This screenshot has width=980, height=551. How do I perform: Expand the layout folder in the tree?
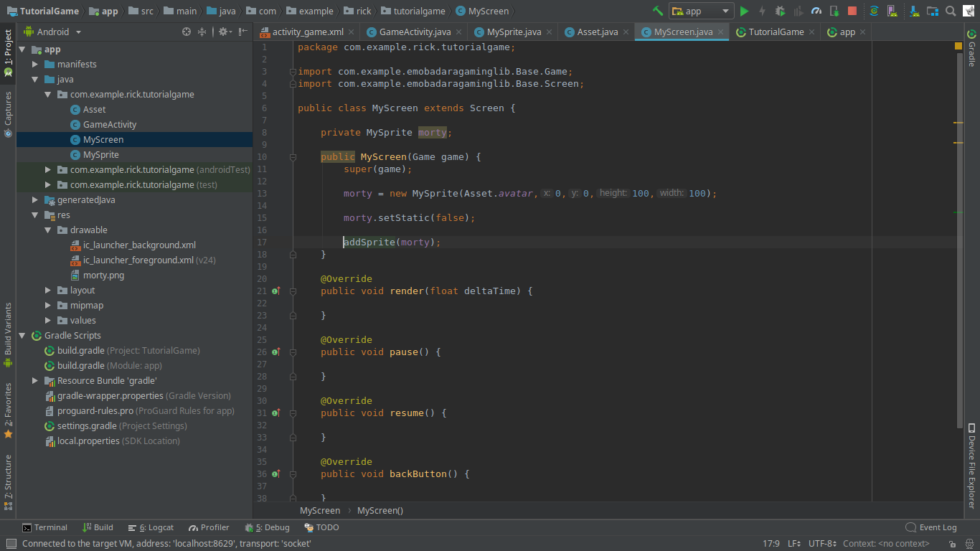pyautogui.click(x=48, y=291)
